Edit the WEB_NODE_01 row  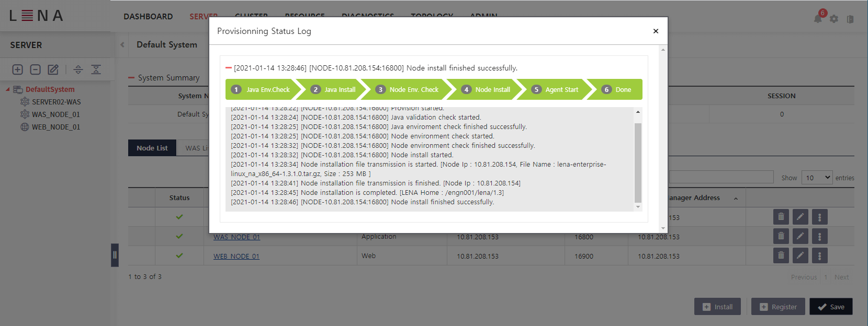point(800,255)
